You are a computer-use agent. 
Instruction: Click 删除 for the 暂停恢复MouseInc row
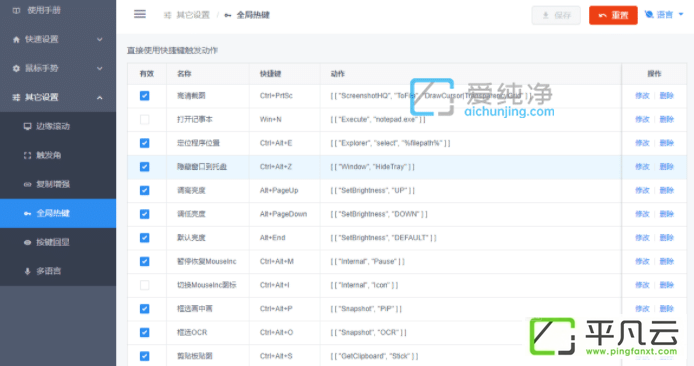(667, 262)
